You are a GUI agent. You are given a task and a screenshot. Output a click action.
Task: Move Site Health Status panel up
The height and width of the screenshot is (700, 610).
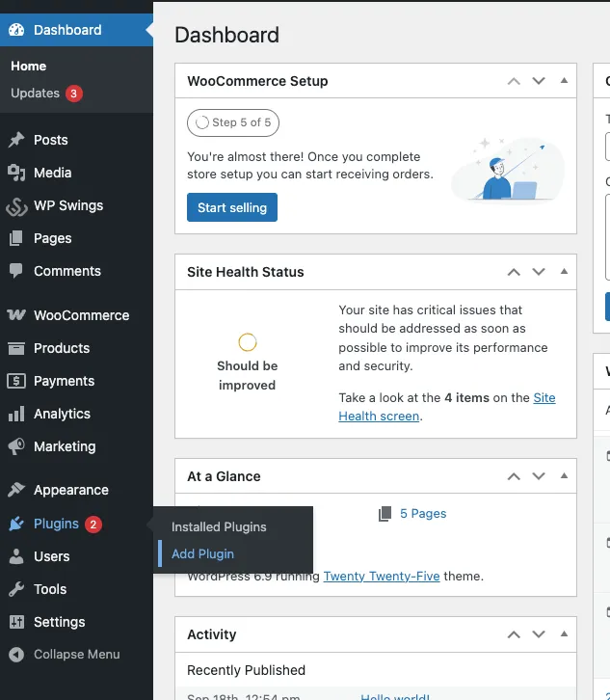[x=514, y=272]
